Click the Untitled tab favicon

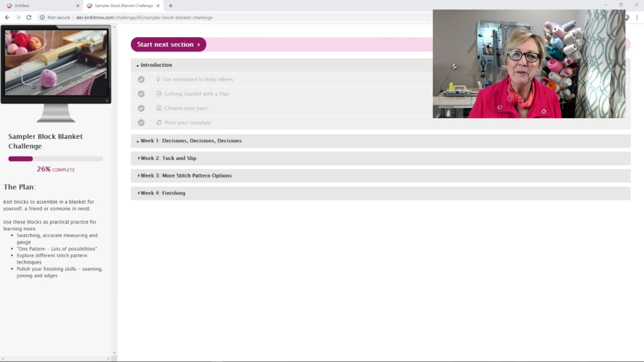click(9, 6)
